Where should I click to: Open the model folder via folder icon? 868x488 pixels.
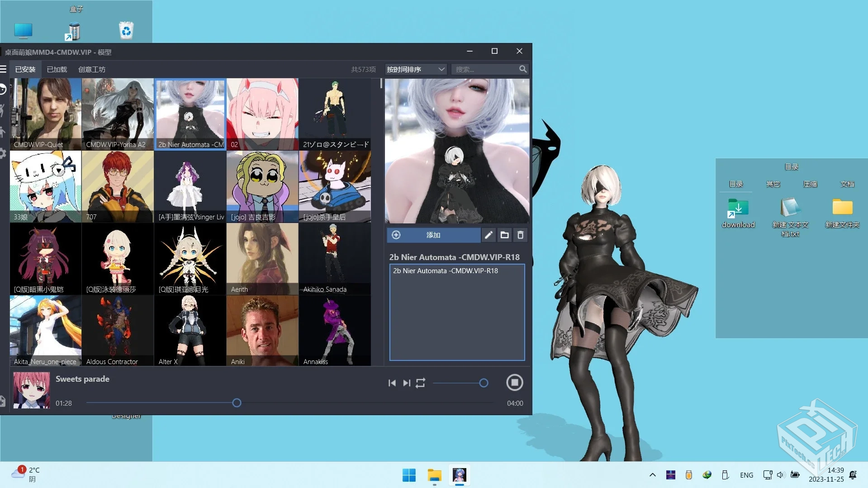(504, 235)
